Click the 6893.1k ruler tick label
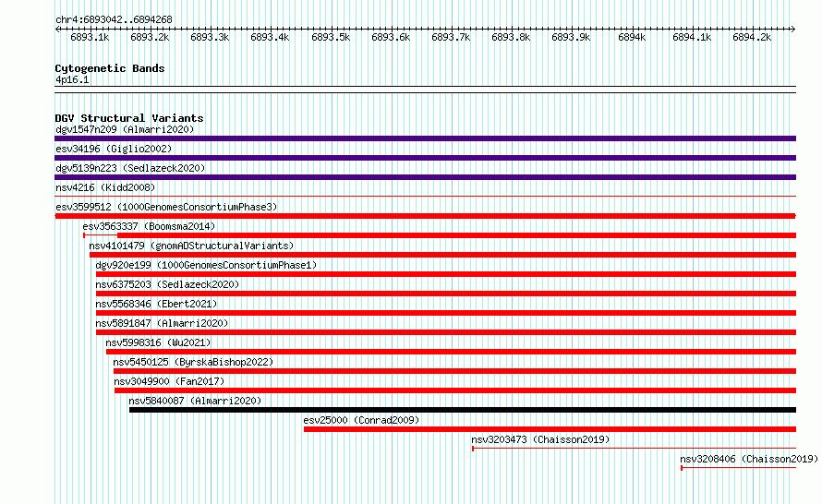Screen dimensions: 822x504 [90, 38]
